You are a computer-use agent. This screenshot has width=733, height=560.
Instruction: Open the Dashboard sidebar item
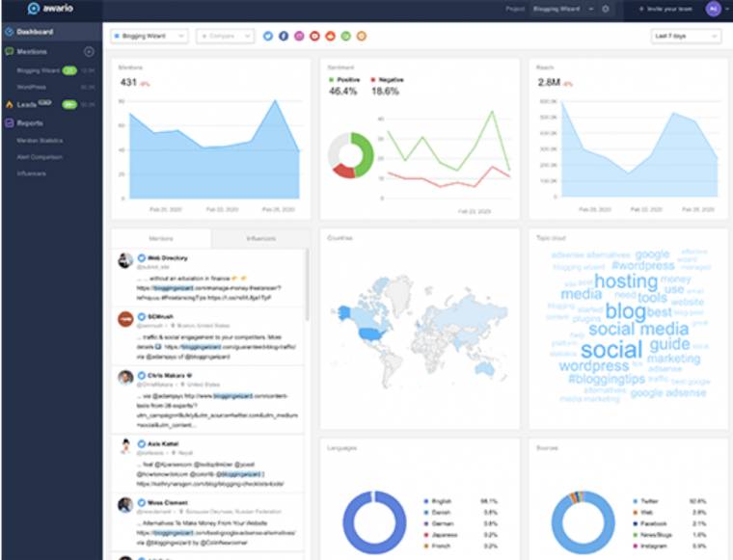pyautogui.click(x=51, y=32)
